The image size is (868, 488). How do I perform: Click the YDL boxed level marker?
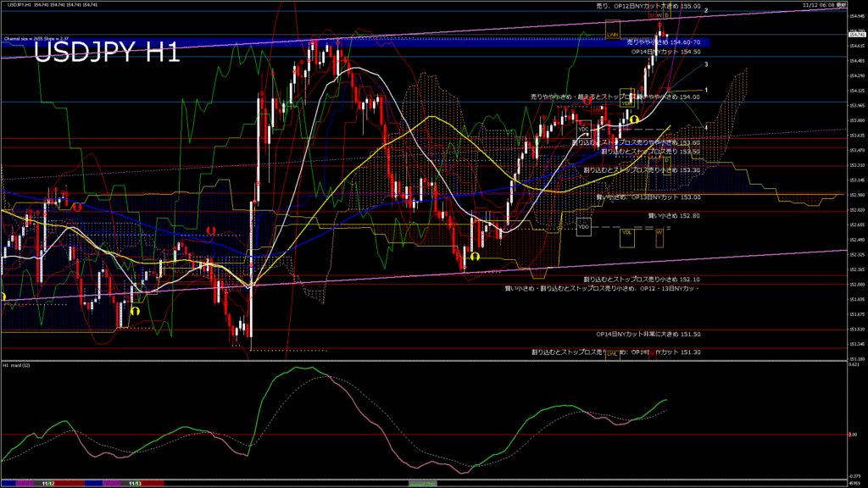(626, 232)
